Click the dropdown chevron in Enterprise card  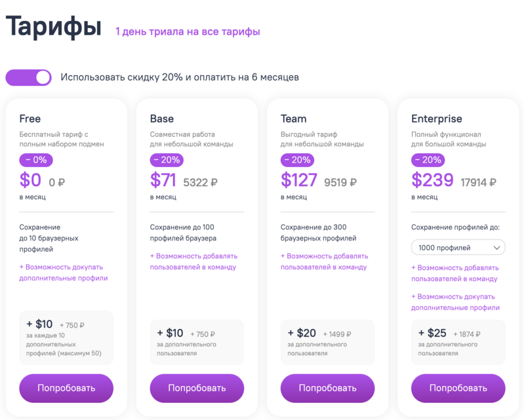coord(496,248)
